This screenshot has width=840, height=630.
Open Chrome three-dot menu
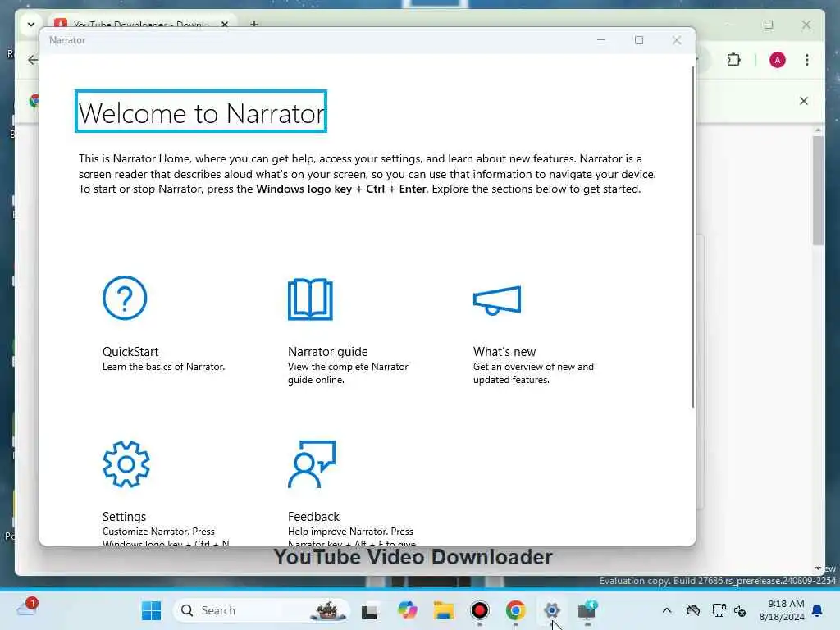point(807,60)
